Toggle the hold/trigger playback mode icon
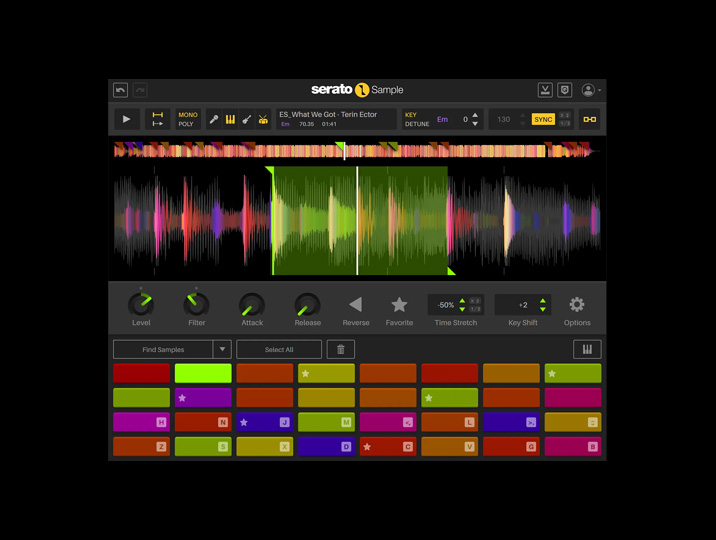This screenshot has width=716, height=540. click(x=158, y=119)
